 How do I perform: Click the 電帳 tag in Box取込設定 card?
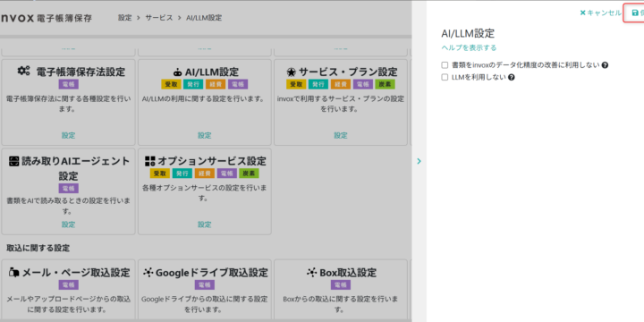point(341,284)
